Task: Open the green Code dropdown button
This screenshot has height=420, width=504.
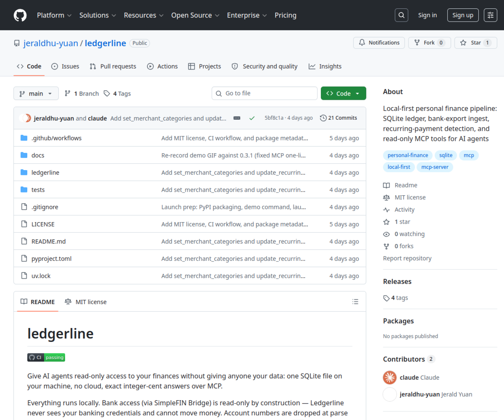Action: tap(343, 93)
